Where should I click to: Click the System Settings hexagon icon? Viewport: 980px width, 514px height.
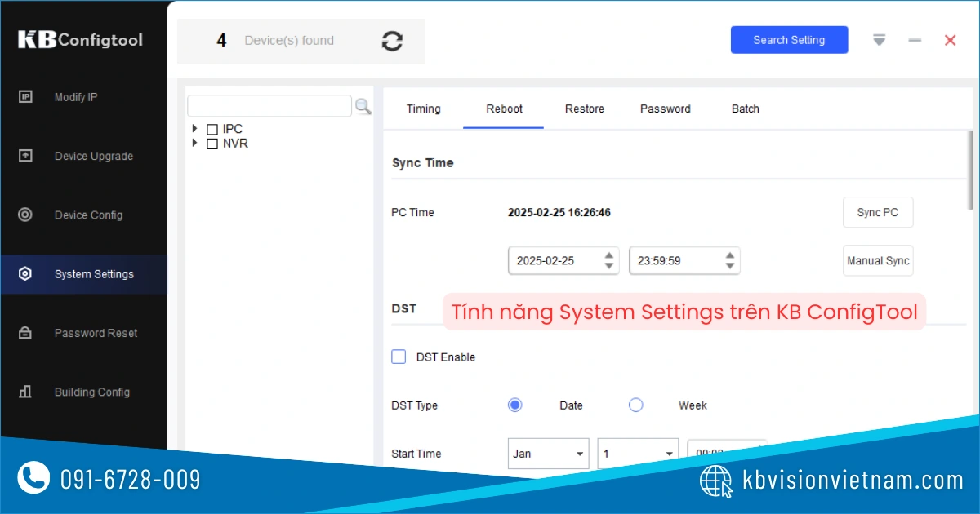25,274
